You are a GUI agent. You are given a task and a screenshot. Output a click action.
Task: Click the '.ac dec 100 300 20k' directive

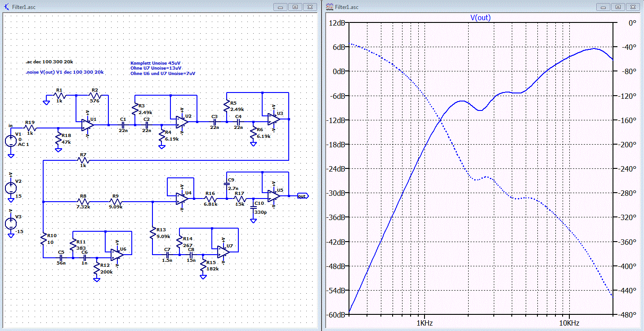click(50, 62)
